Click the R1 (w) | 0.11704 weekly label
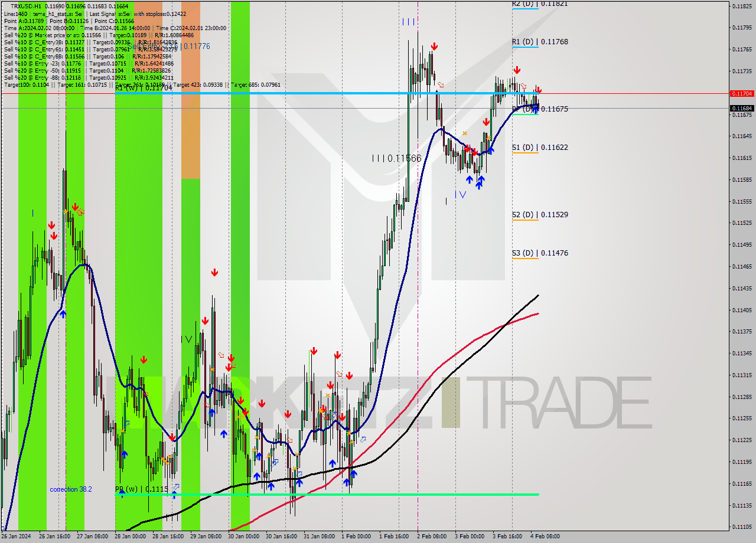756x543 pixels. coord(144,87)
